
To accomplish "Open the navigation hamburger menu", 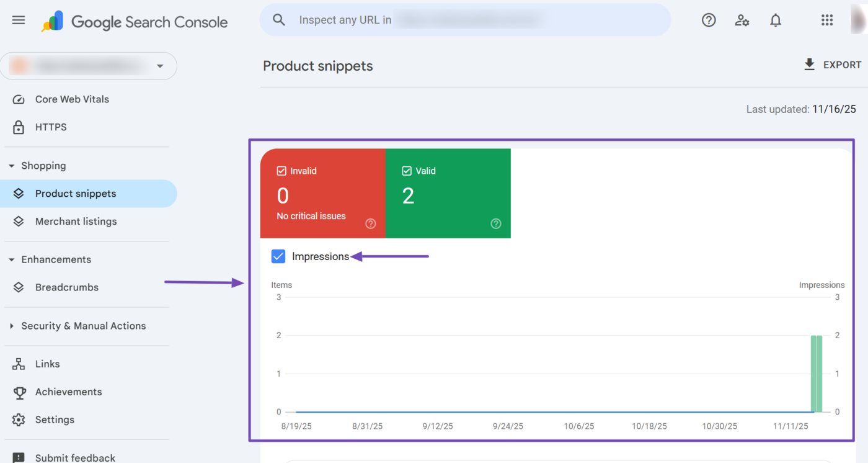I will pyautogui.click(x=18, y=20).
